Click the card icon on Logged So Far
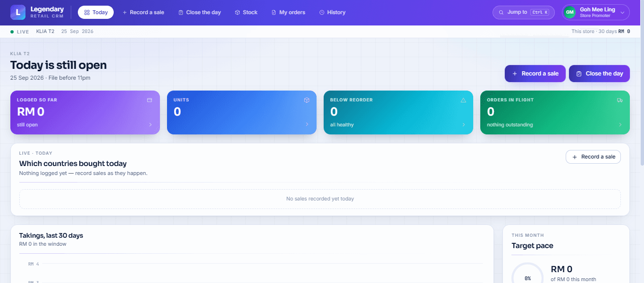 [x=150, y=100]
